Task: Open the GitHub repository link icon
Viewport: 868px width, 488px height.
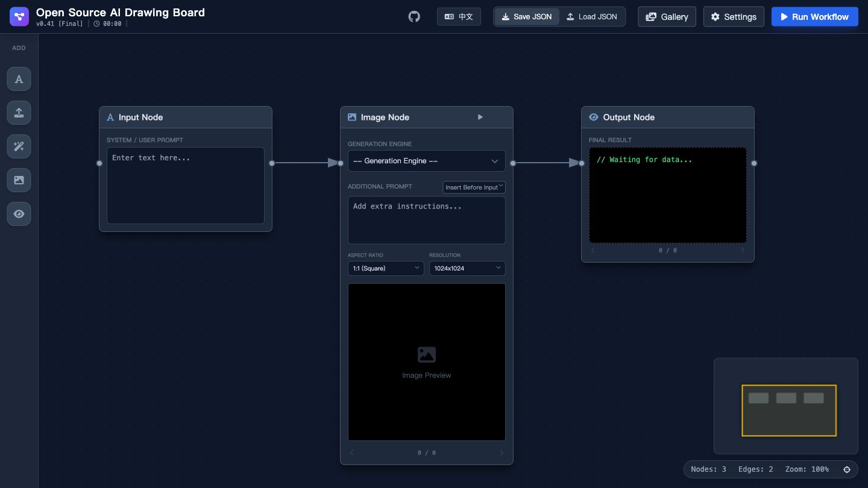Action: (x=414, y=17)
